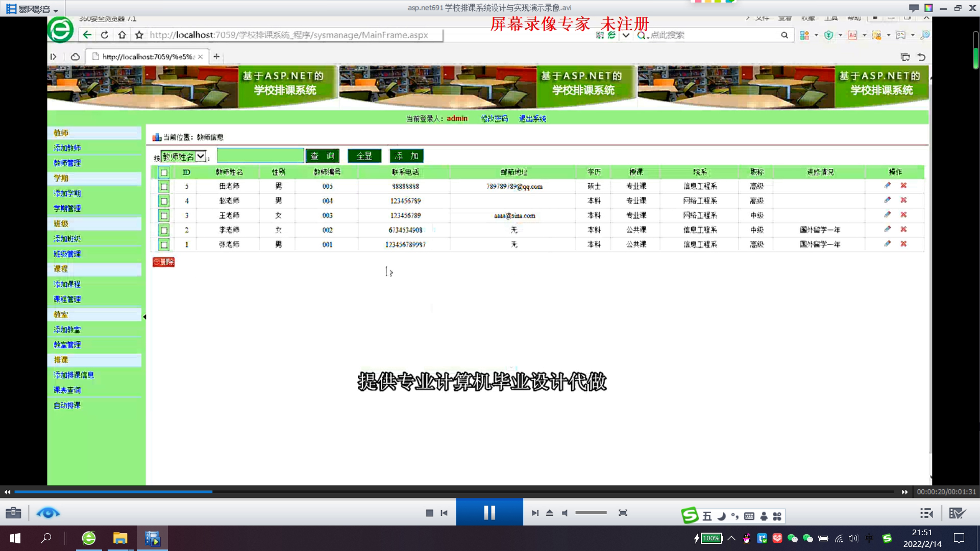980x551 pixels.
Task: Go to the browser home page icon
Action: (121, 35)
